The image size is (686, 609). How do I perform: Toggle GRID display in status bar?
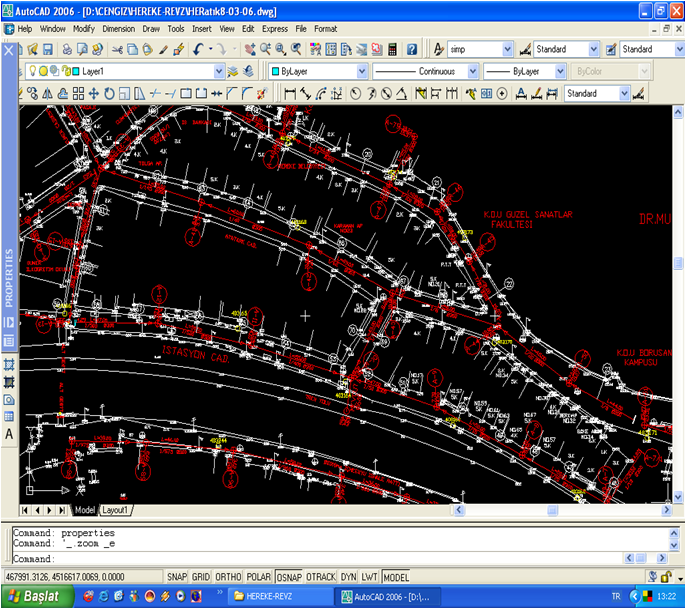[201, 577]
